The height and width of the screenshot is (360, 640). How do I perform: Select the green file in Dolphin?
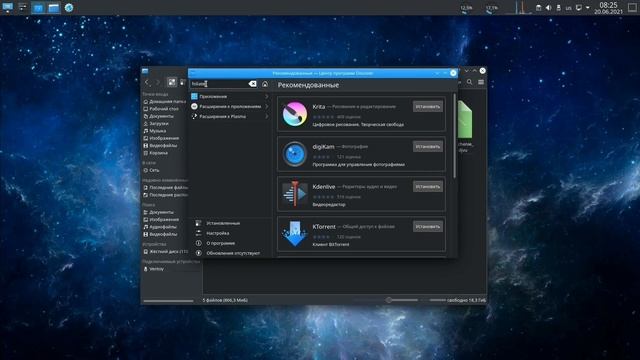pos(464,120)
